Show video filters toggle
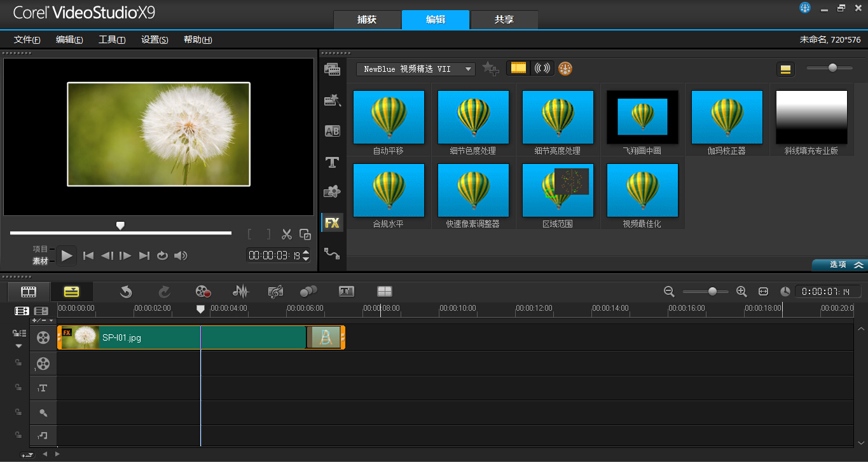 click(519, 69)
